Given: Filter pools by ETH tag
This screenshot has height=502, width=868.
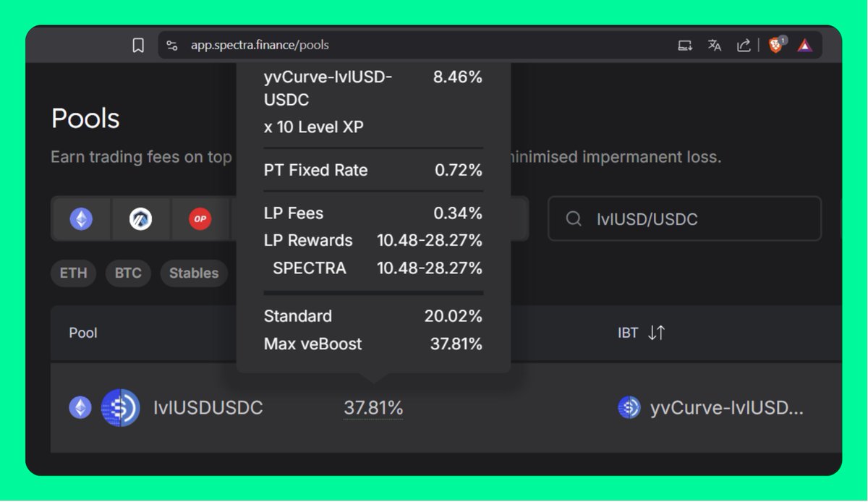Looking at the screenshot, I should [x=73, y=273].
